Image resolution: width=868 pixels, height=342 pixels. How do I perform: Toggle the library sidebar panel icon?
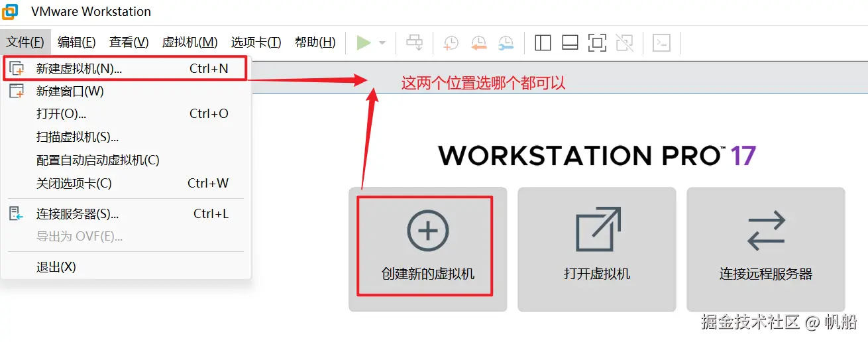click(543, 43)
